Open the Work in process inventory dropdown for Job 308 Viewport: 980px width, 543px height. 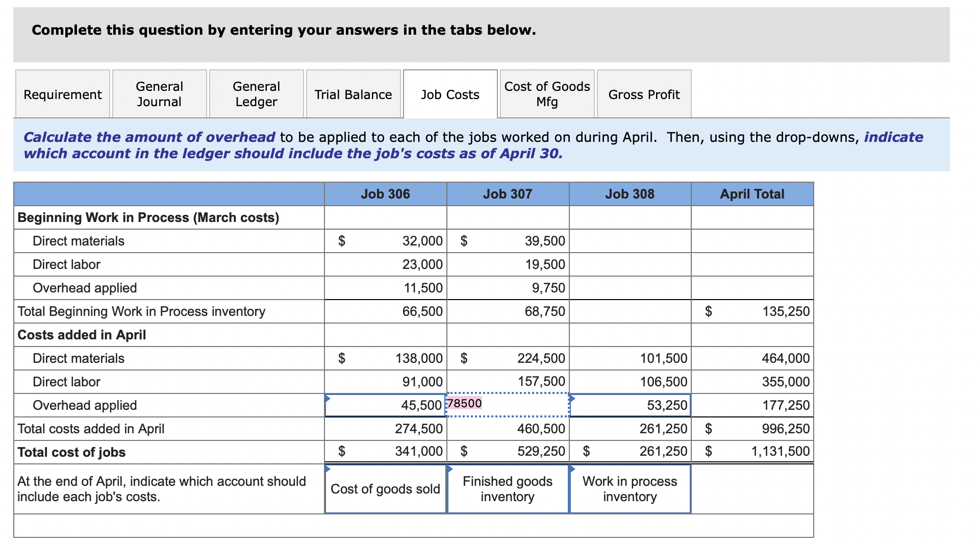click(630, 488)
